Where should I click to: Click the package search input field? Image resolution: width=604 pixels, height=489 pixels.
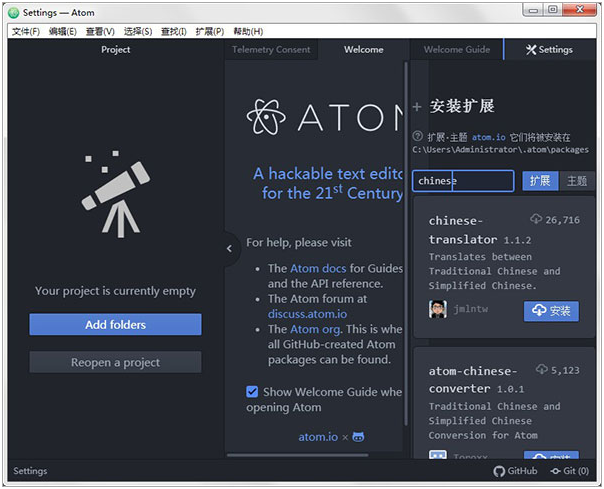pyautogui.click(x=463, y=181)
